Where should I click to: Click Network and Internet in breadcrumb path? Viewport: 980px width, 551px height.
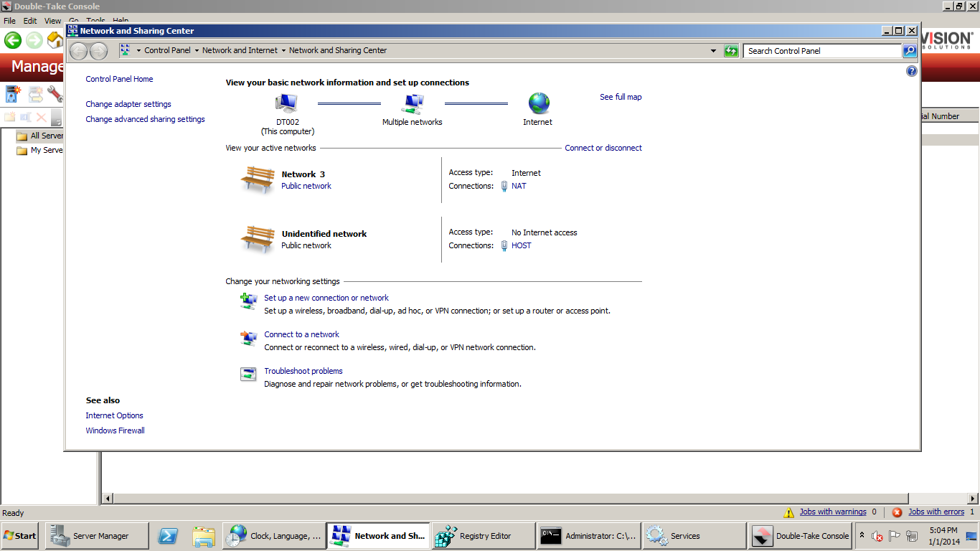point(240,51)
